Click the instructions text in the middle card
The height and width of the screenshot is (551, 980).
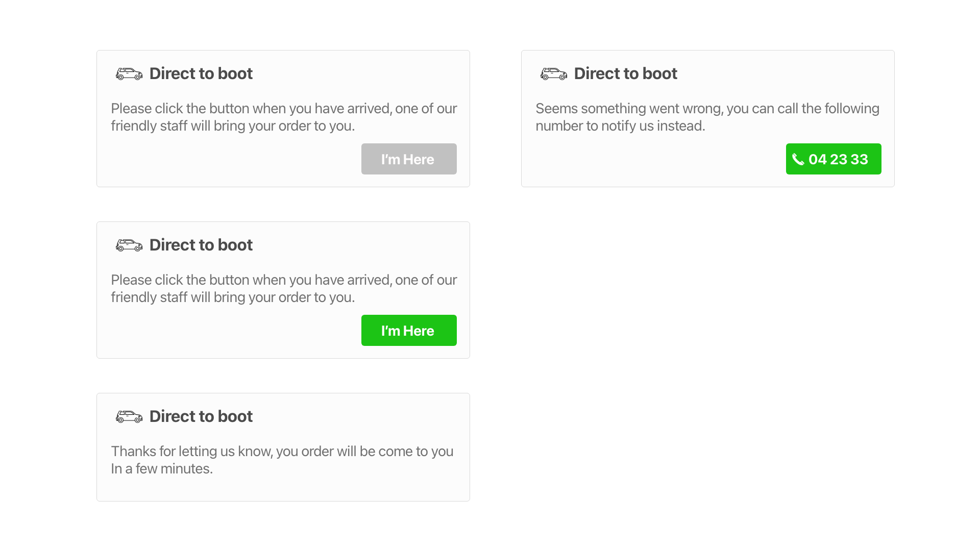tap(284, 288)
